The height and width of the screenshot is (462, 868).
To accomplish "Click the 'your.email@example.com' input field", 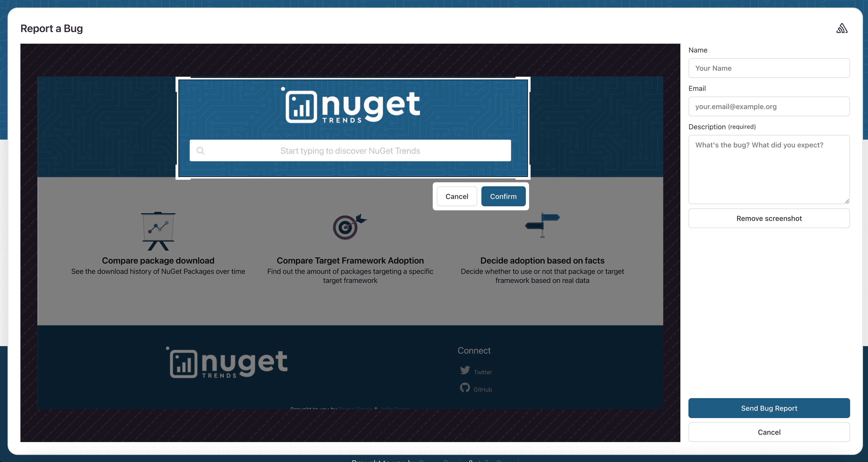I will pos(769,106).
